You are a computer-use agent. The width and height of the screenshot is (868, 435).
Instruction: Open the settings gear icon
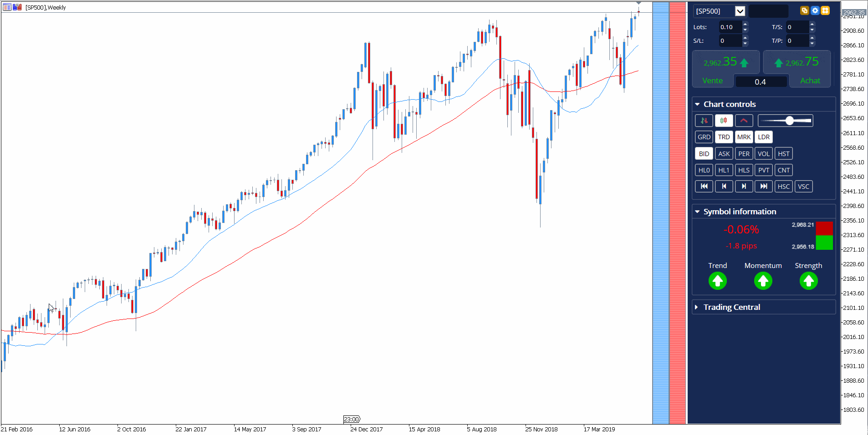point(815,10)
